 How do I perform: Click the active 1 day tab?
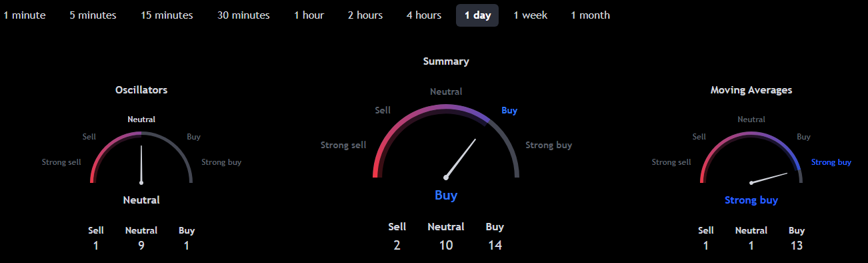tap(477, 15)
